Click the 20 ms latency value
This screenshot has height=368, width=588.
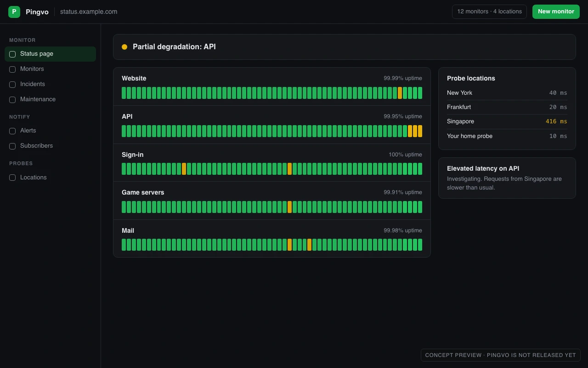(558, 107)
